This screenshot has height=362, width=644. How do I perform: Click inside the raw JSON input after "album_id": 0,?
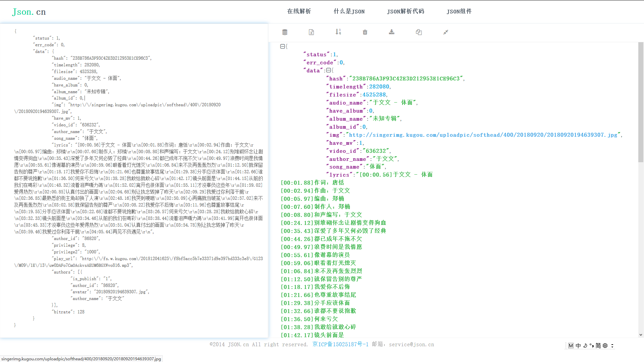click(85, 98)
